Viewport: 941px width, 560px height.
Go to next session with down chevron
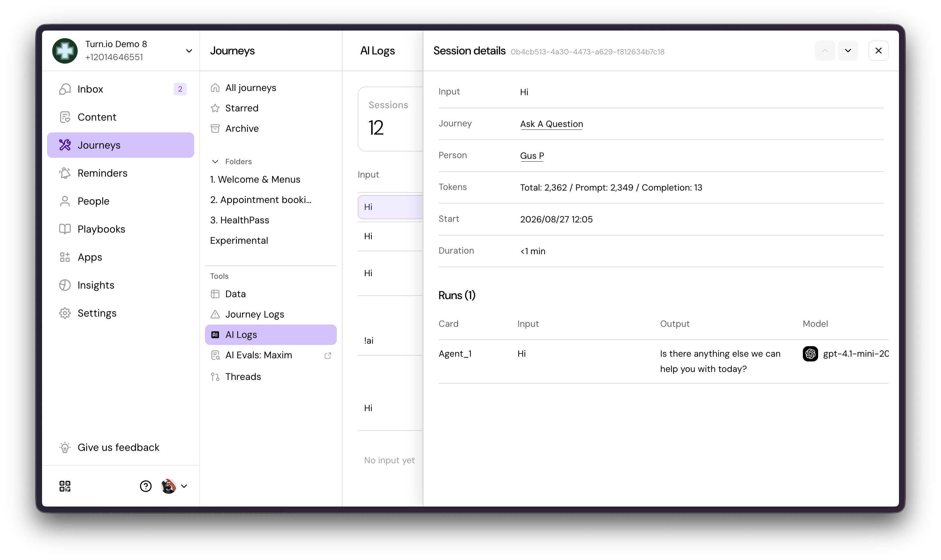click(848, 51)
